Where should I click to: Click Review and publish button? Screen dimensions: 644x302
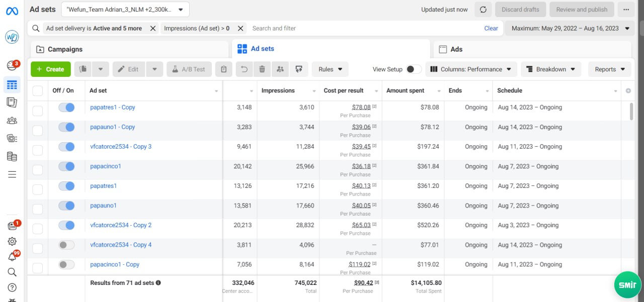[582, 10]
